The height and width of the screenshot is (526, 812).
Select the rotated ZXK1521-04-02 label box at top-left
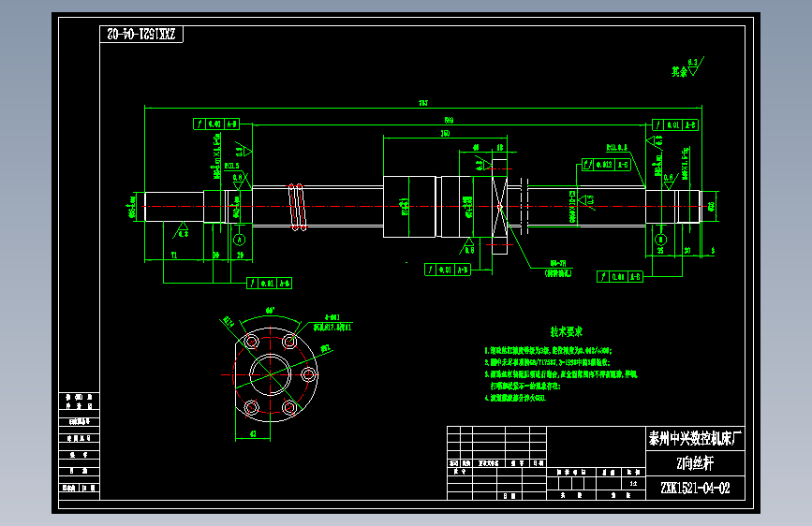(x=141, y=35)
